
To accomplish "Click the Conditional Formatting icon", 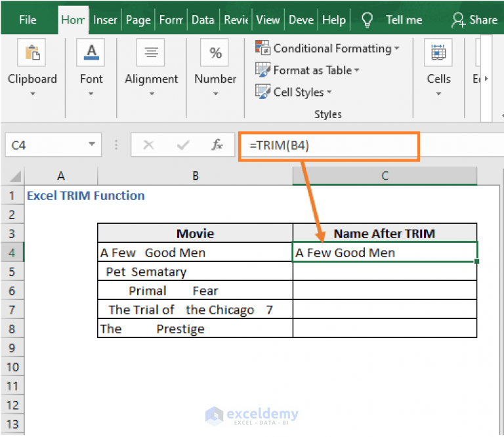I will pos(262,48).
